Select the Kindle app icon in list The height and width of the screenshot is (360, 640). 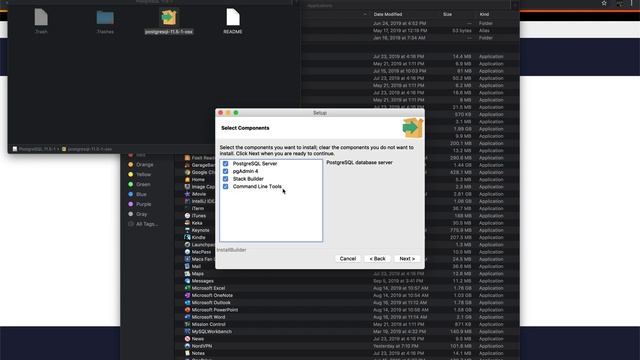pos(187,237)
